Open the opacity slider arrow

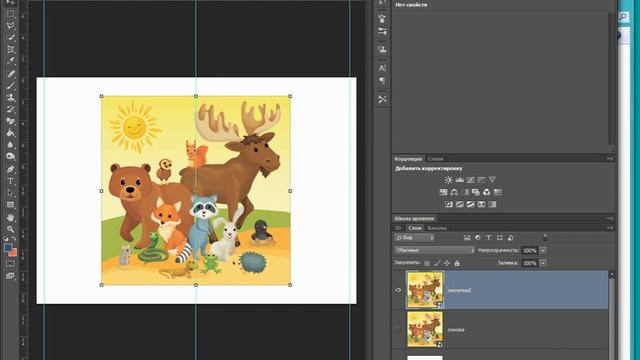click(543, 250)
